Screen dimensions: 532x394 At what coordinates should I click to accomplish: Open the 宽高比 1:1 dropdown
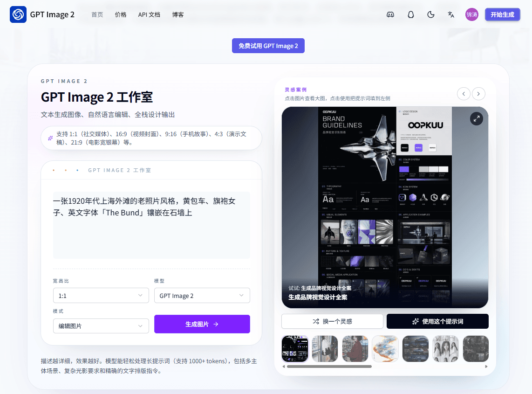point(101,296)
